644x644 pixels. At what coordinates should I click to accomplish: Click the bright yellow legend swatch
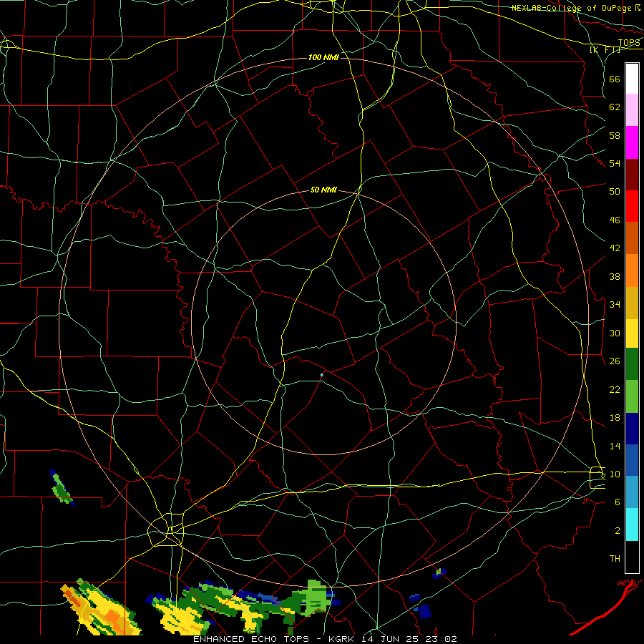pyautogui.click(x=632, y=333)
